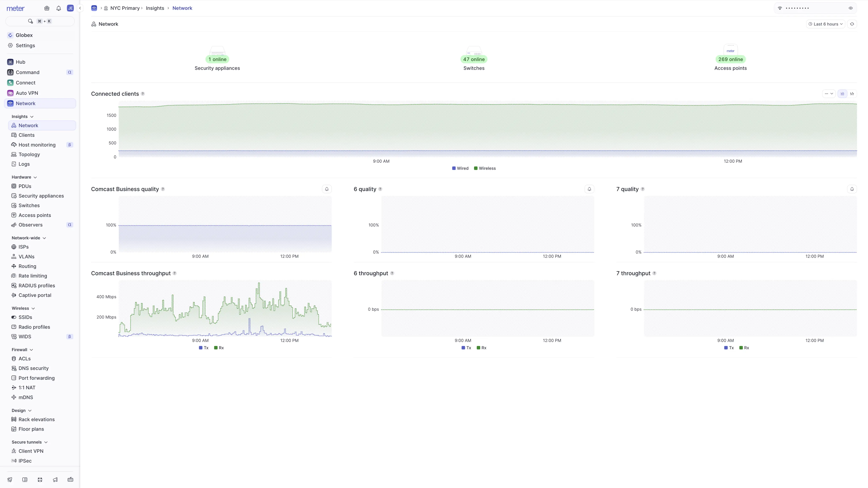Click the notifications bell icon in sidebar header
This screenshot has height=488, width=868.
59,8
